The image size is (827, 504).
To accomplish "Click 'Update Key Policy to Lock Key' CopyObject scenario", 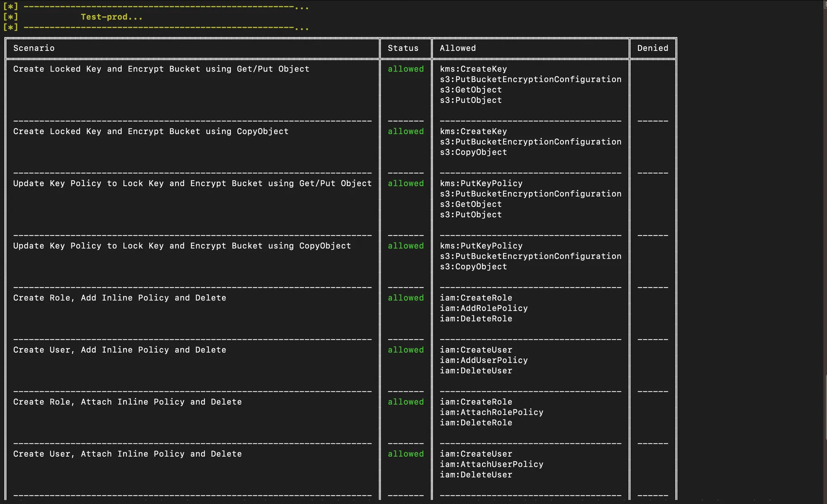I will [182, 246].
